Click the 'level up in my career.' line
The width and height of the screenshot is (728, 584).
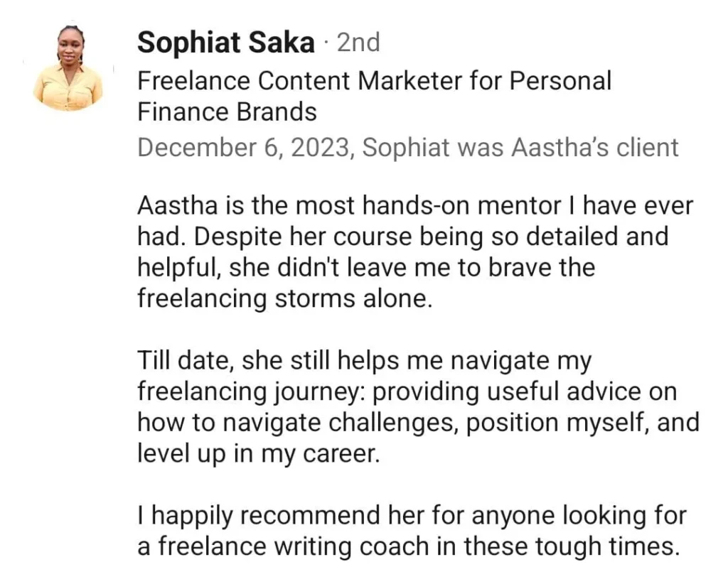click(x=258, y=453)
